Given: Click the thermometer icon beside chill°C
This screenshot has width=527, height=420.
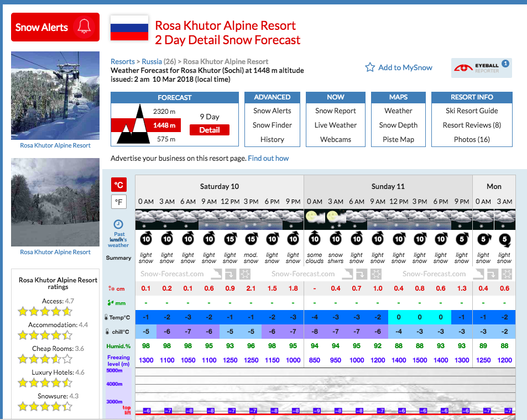Looking at the screenshot, I should point(107,332).
